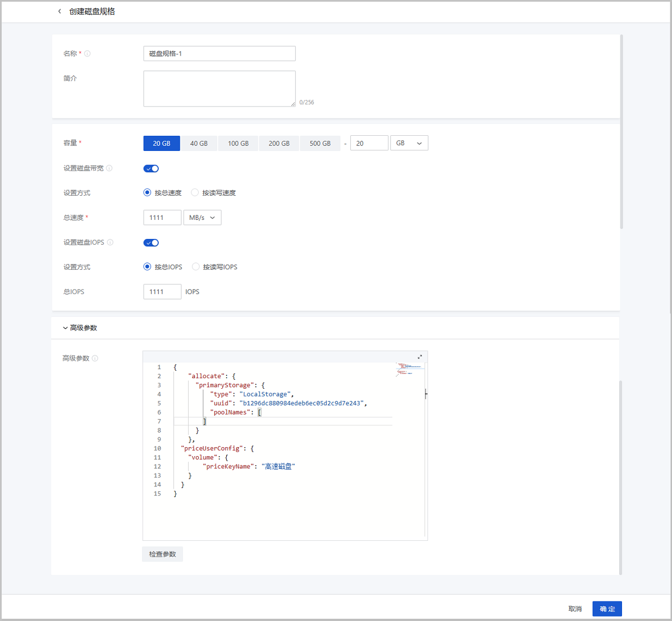672x621 pixels.
Task: Choose the 100 GB capacity option
Action: [238, 144]
